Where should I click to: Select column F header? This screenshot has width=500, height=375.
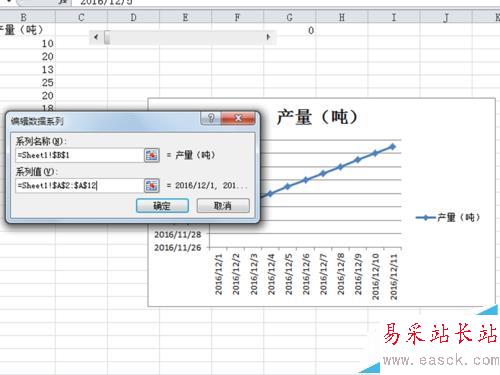point(237,17)
